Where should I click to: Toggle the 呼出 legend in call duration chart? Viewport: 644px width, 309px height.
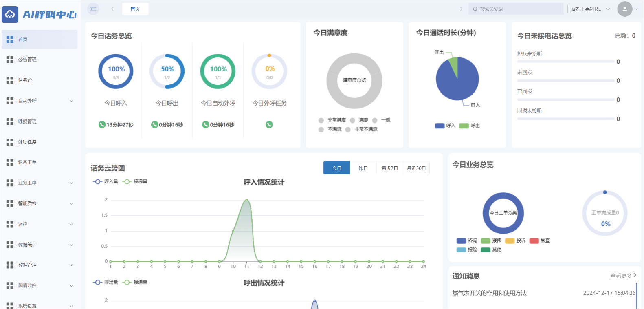pos(470,126)
